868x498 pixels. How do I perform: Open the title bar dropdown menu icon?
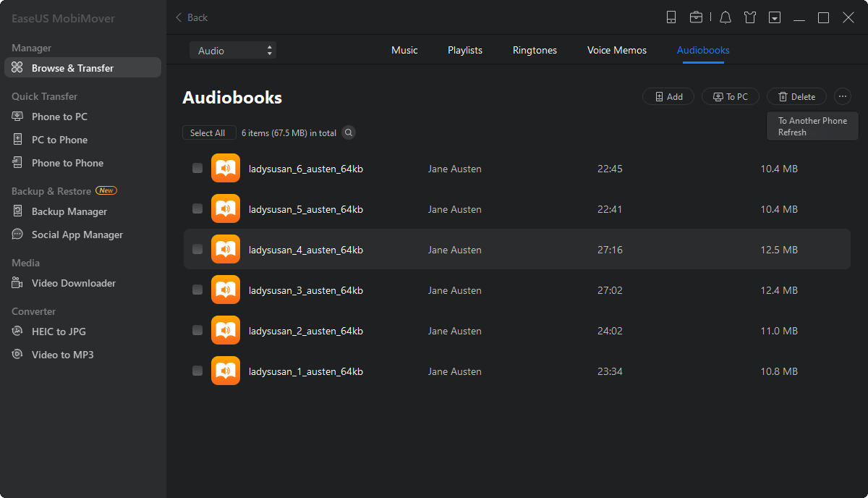tap(775, 17)
